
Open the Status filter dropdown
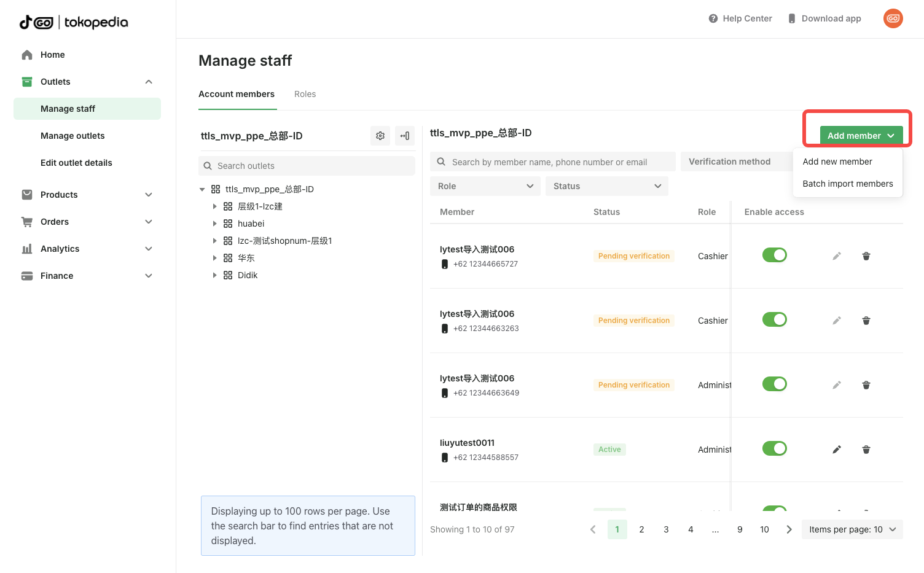point(606,186)
